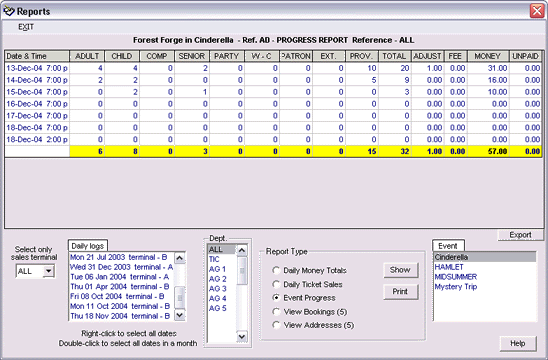This screenshot has height=360, width=548.
Task: Select the 17-Dec-04 7:00 p row
Action: [273, 116]
